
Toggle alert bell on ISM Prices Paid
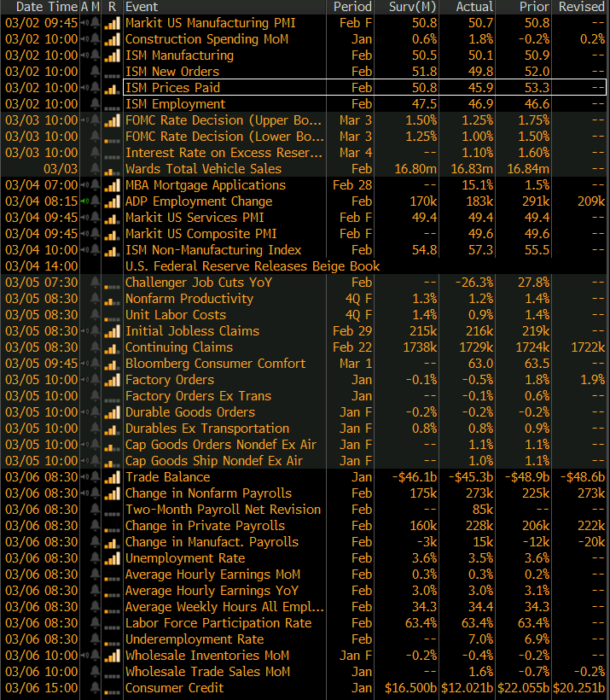[x=96, y=88]
